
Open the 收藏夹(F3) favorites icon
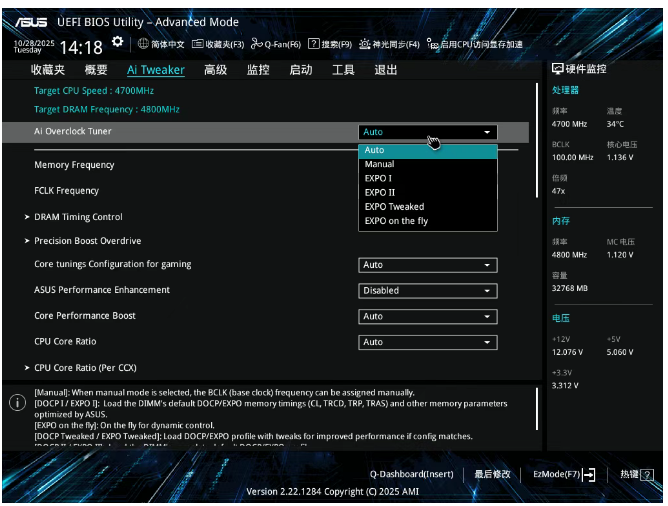198,44
